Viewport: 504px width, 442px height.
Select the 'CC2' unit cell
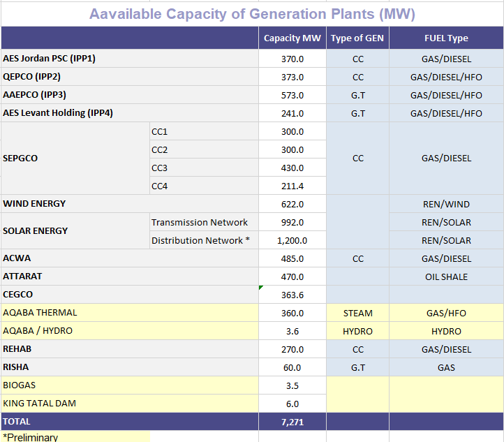[x=204, y=149]
